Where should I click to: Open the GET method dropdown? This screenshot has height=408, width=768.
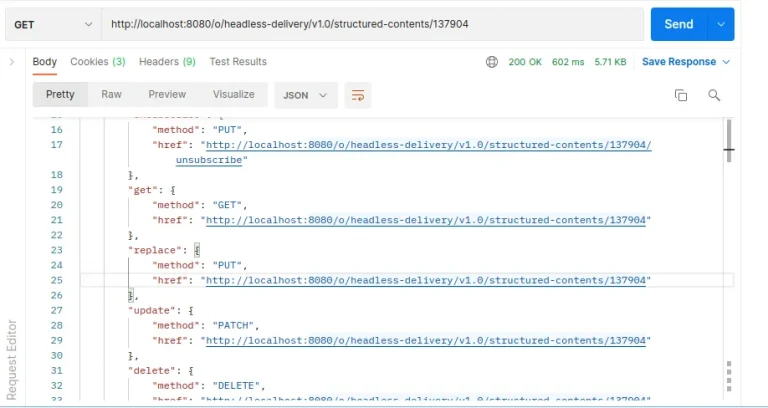click(x=53, y=24)
